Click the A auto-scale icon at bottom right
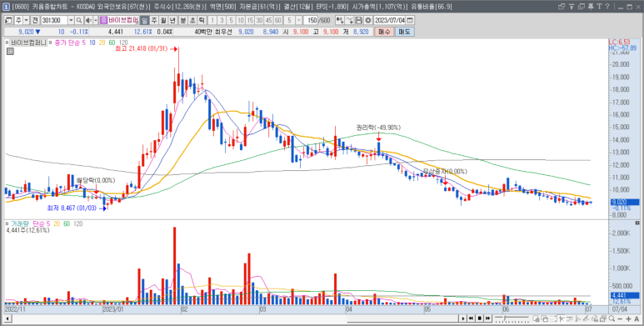Image resolution: width=644 pixels, height=326 pixels. coord(637,318)
